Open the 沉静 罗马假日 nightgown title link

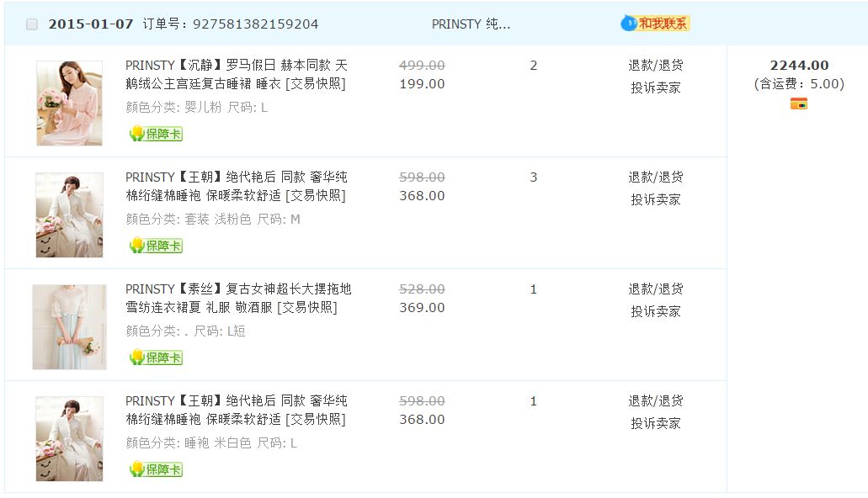pyautogui.click(x=236, y=74)
